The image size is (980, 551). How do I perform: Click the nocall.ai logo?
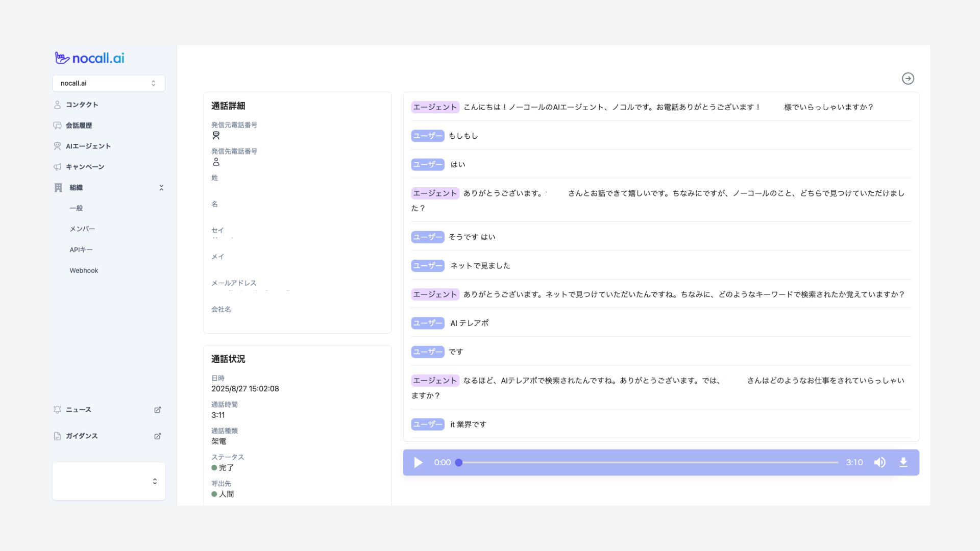pos(90,58)
